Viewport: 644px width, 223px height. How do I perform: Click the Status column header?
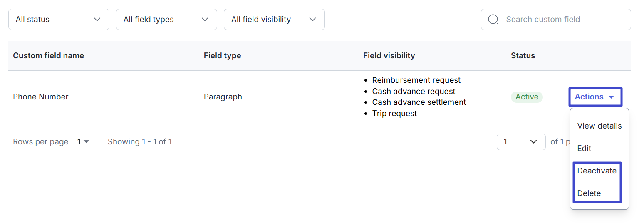pyautogui.click(x=523, y=56)
